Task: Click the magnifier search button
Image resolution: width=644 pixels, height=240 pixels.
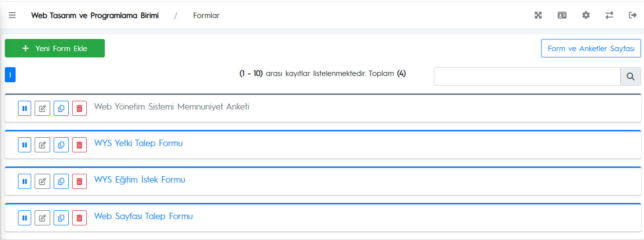Action: (x=630, y=76)
